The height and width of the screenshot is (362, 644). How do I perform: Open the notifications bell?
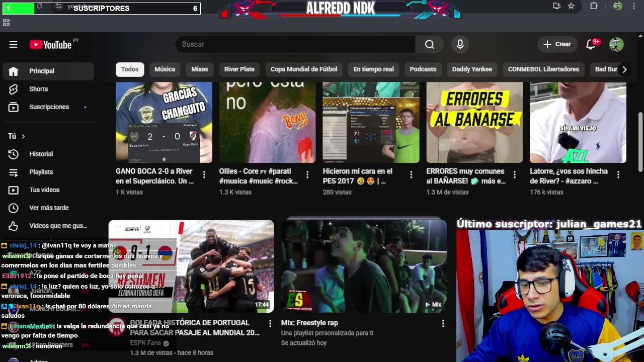coord(591,44)
